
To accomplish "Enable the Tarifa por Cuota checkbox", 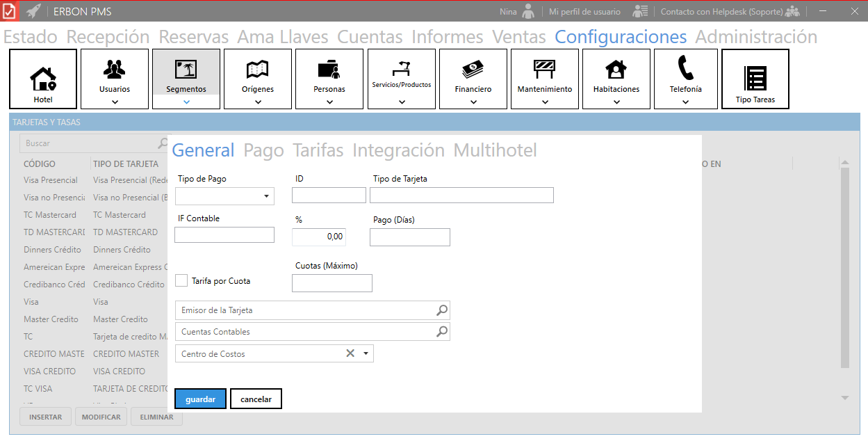I will (x=181, y=280).
